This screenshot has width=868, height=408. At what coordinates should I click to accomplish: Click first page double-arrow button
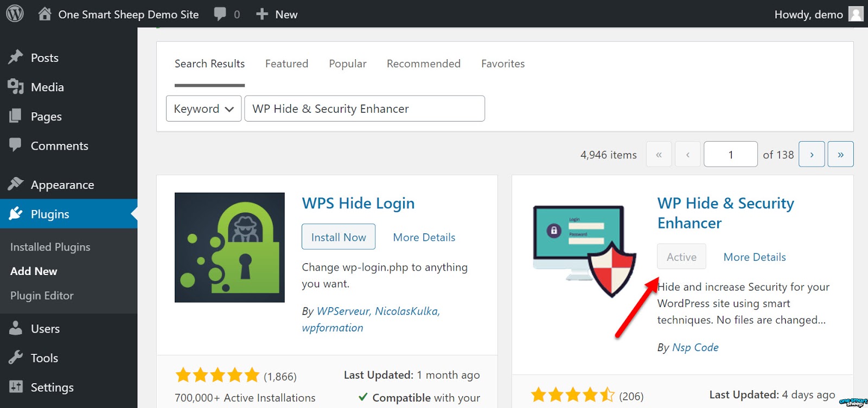(659, 154)
